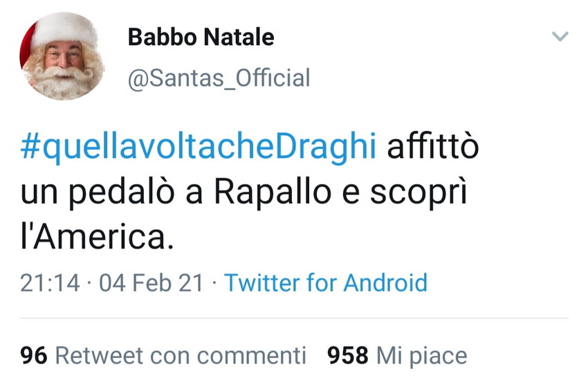Click the 958 likes count number
Image resolution: width=588 pixels, height=387 pixels.
(x=347, y=356)
